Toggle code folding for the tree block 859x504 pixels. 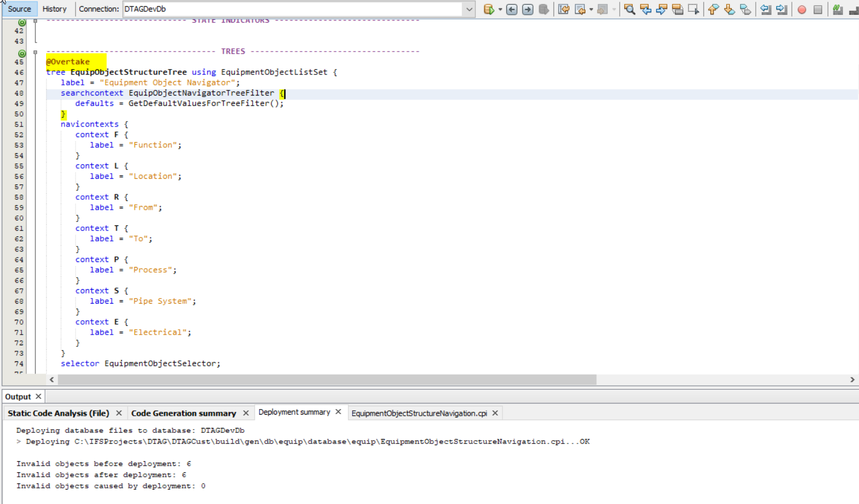pyautogui.click(x=36, y=52)
